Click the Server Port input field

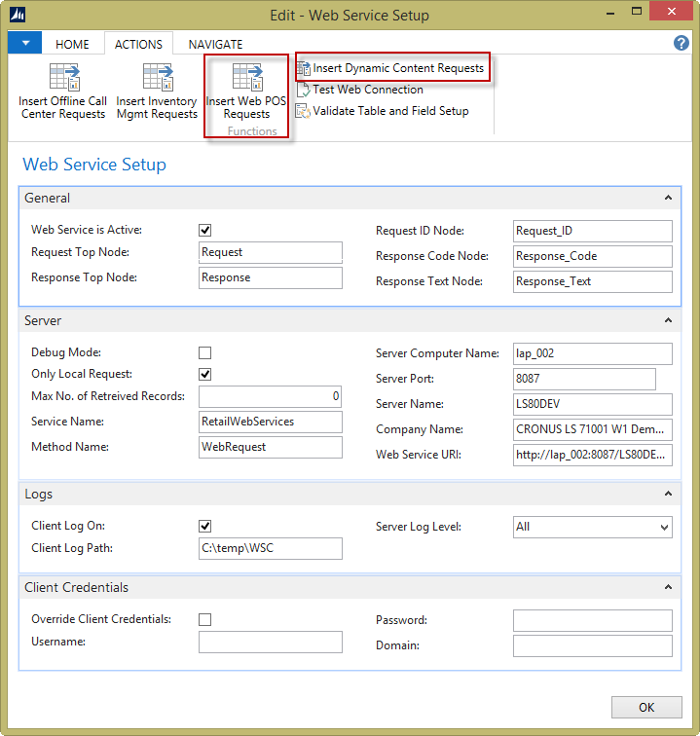click(x=584, y=379)
